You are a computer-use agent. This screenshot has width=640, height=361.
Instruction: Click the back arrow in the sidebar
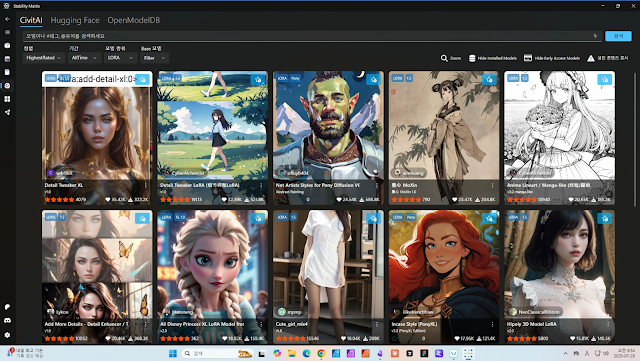[7, 19]
